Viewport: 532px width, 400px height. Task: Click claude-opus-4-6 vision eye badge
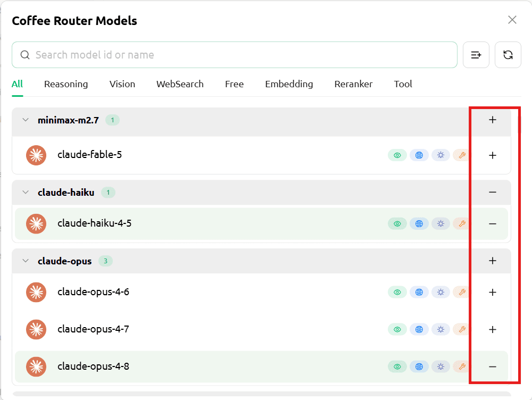(x=397, y=293)
